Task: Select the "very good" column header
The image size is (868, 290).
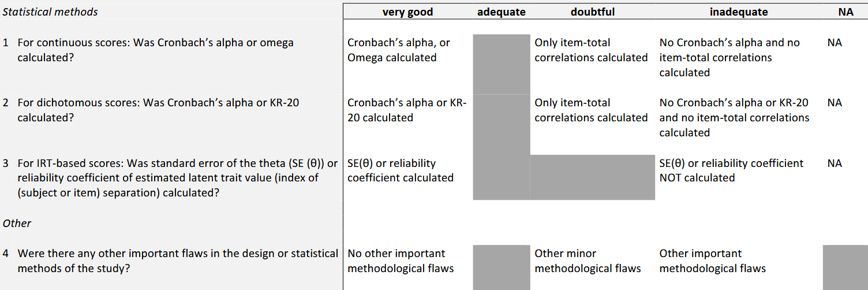Action: (407, 12)
